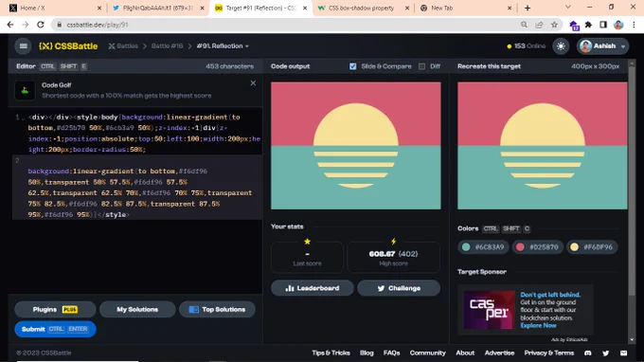The height and width of the screenshot is (362, 644).
Task: Click the scrollbar down arrow
Action: 632,340
